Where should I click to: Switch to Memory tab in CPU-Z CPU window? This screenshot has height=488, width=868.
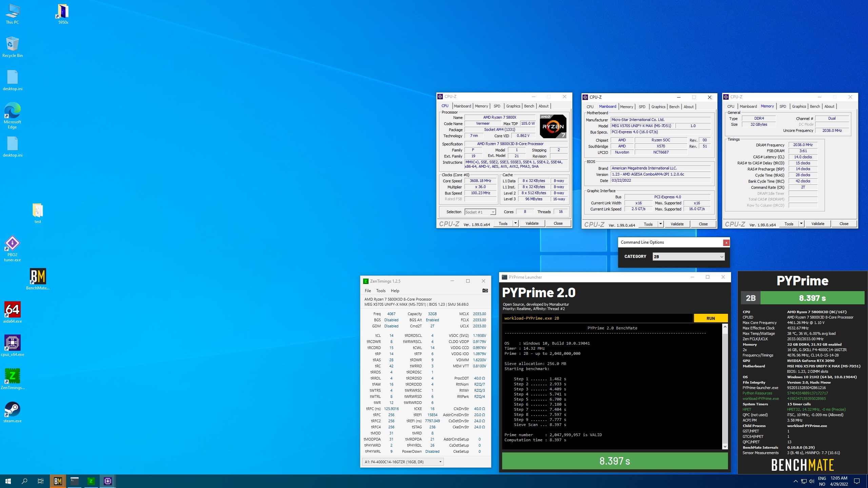481,106
